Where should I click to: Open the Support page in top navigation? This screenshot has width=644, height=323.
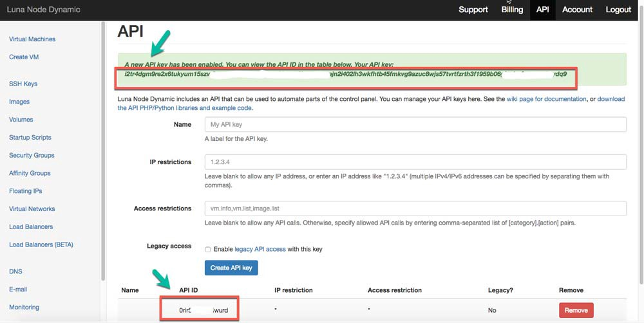(473, 10)
